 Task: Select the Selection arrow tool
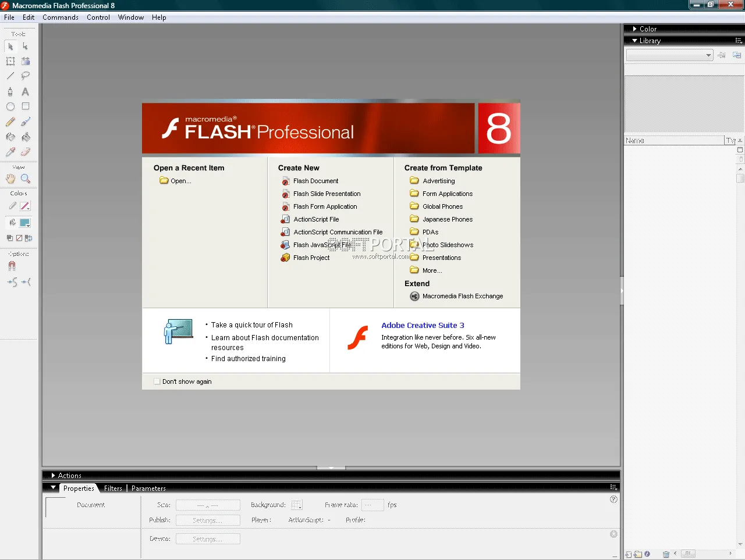[10, 47]
